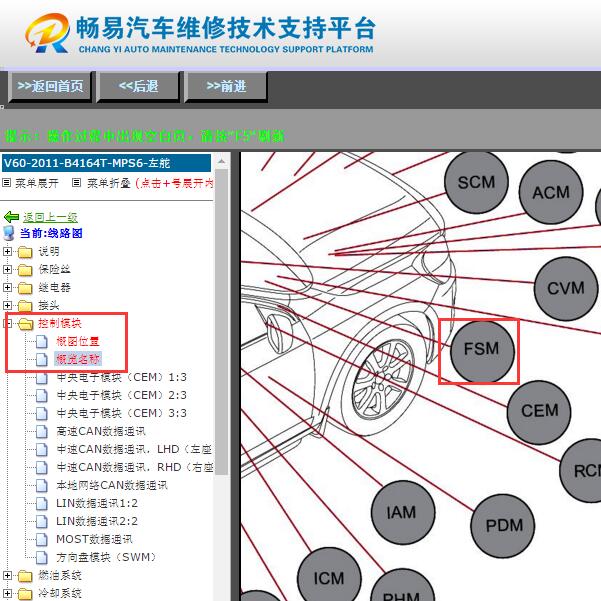Image resolution: width=601 pixels, height=601 pixels.
Task: Click document icon for 本地网络CAN数据通讯
Action: pyautogui.click(x=41, y=485)
